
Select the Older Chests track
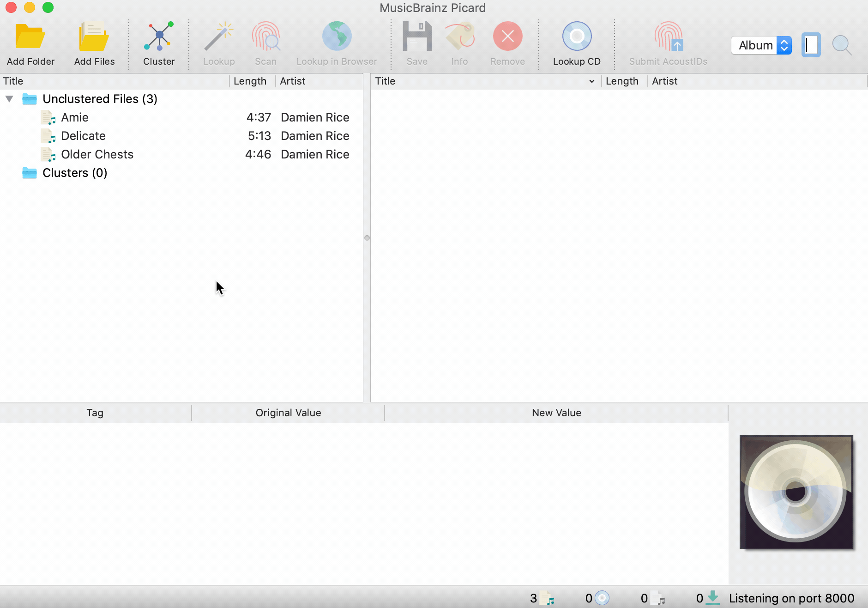(97, 154)
